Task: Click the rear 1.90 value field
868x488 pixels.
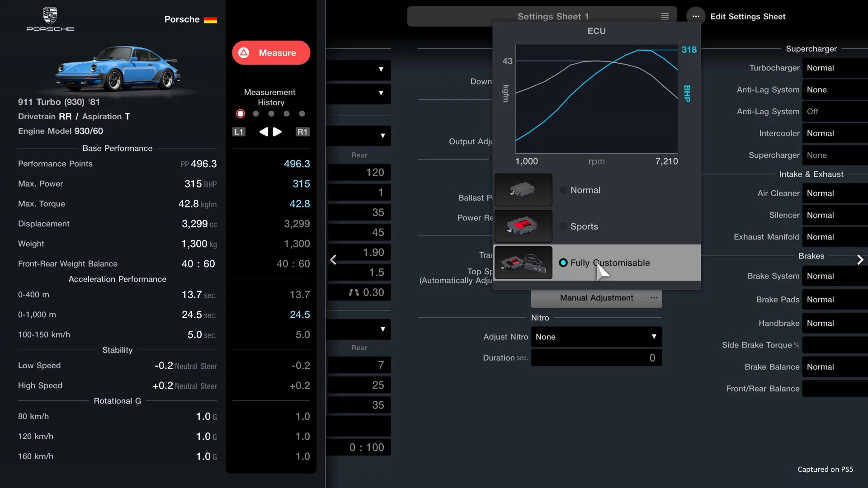Action: (359, 253)
